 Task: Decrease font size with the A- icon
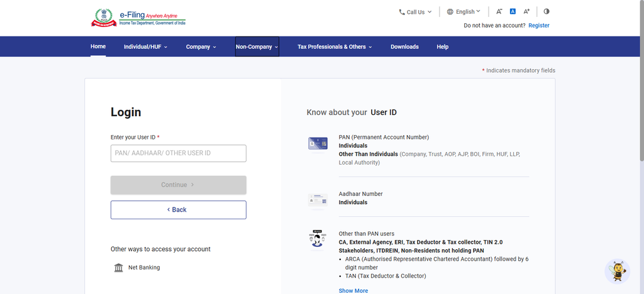[499, 12]
